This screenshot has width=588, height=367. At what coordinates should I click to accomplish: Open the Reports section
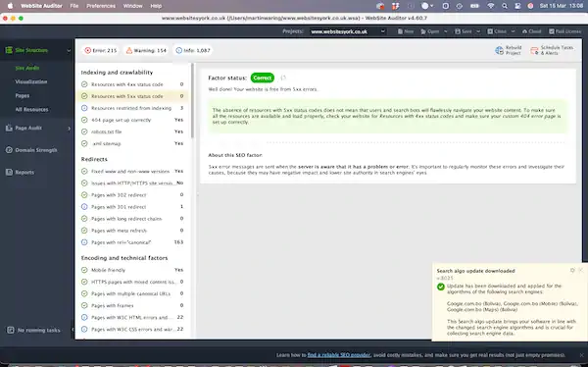(x=21, y=172)
